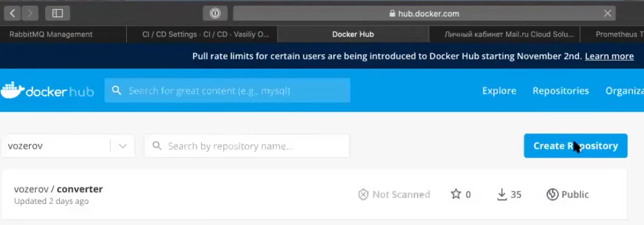Screen dimensions: 644x225
Task: Open the 1Password extension icon
Action: [x=215, y=14]
